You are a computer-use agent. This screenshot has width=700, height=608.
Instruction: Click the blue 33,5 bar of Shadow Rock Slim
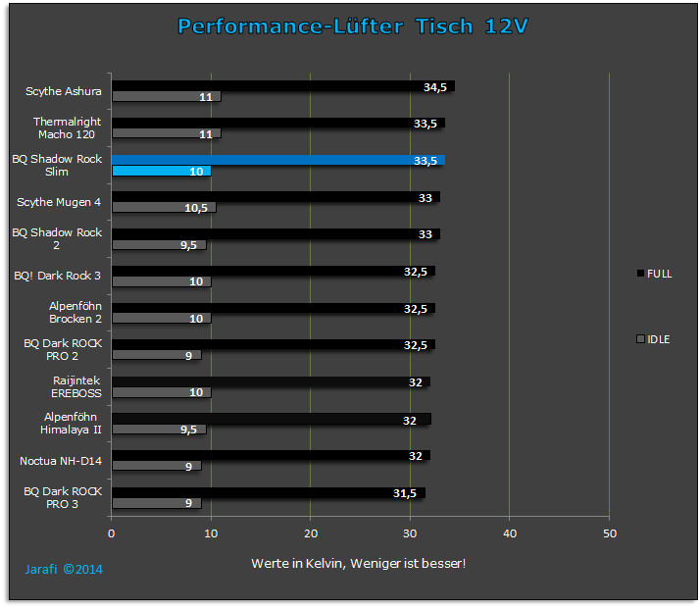pyautogui.click(x=278, y=160)
